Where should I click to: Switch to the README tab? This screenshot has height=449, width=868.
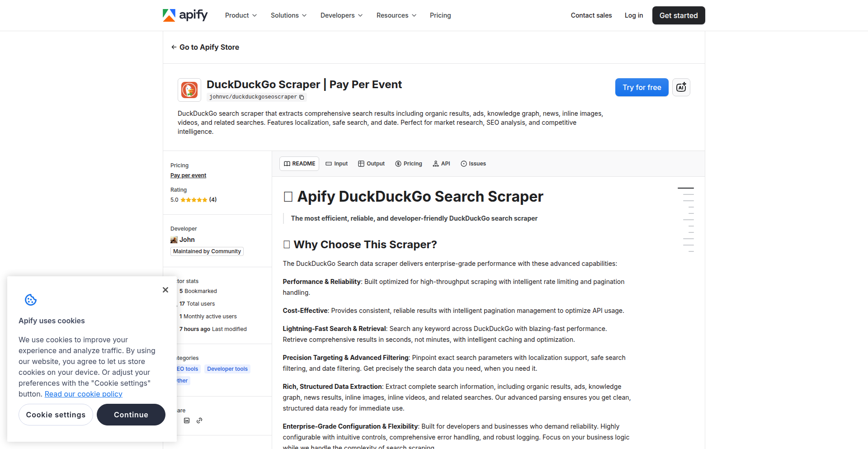pyautogui.click(x=299, y=163)
